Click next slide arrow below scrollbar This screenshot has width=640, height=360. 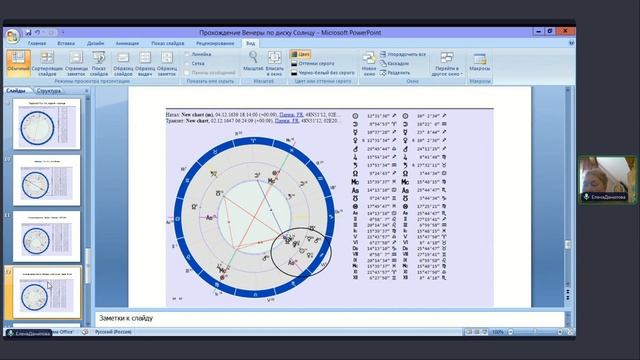[568, 299]
